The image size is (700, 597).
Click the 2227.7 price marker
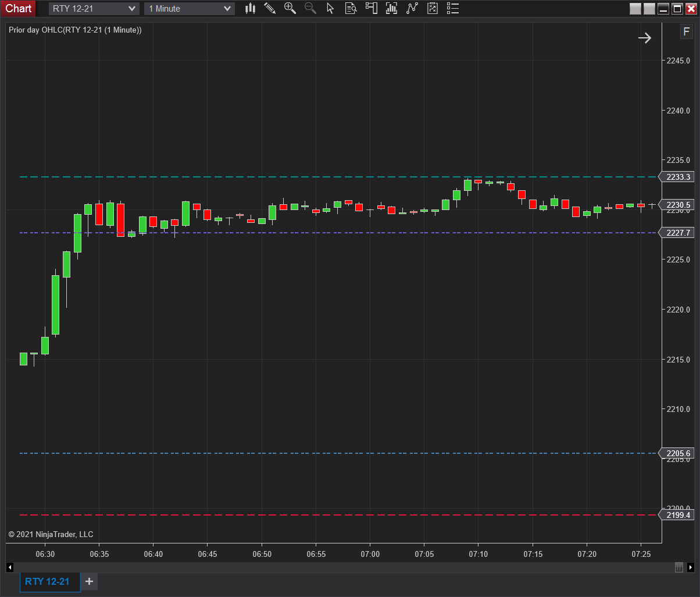coord(677,233)
